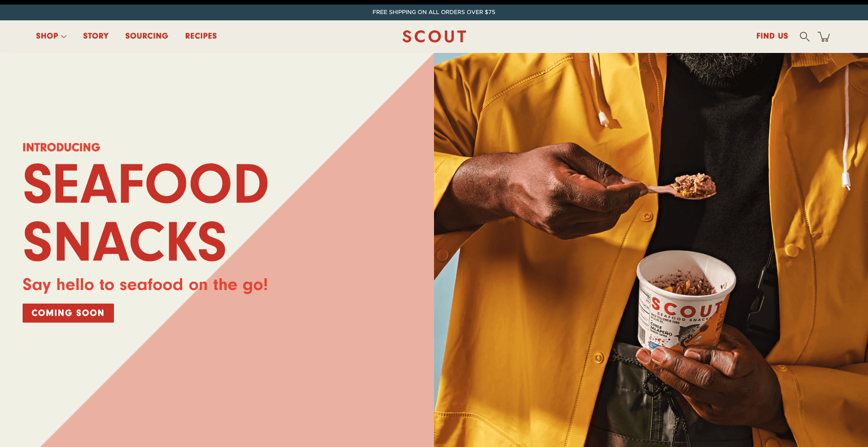Go to the Story page
This screenshot has height=447, width=868.
(96, 36)
